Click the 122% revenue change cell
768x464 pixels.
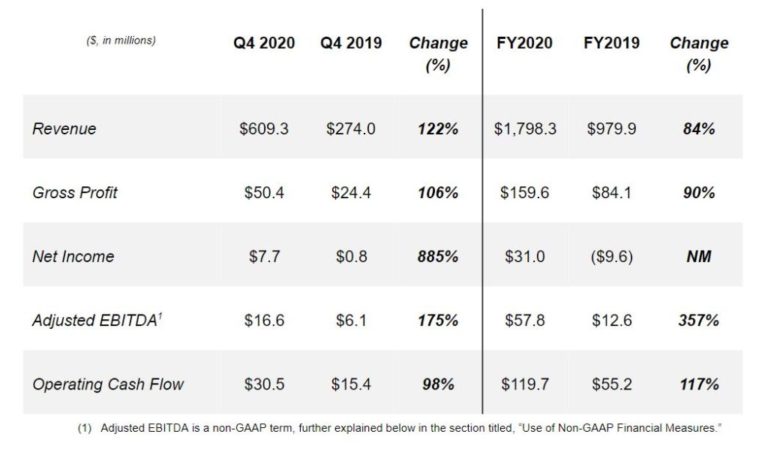pos(438,129)
